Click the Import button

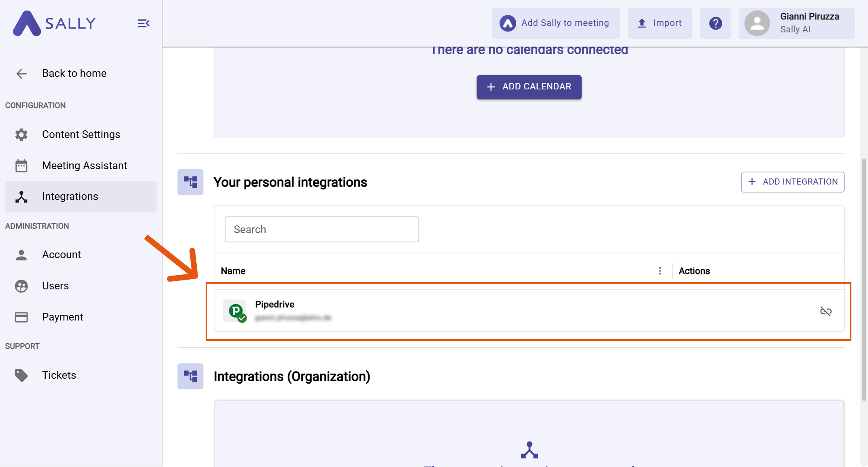(660, 23)
